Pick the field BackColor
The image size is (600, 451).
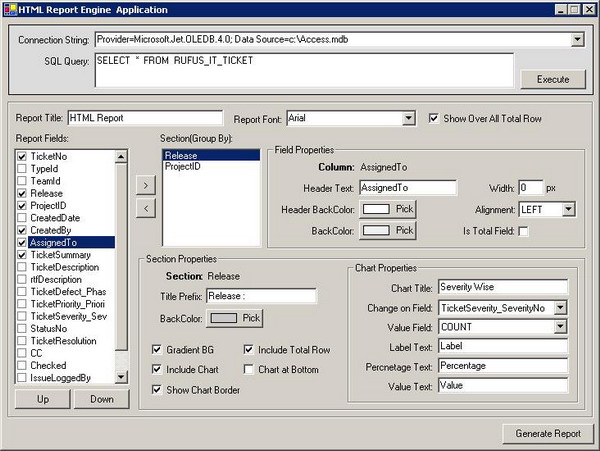388,231
